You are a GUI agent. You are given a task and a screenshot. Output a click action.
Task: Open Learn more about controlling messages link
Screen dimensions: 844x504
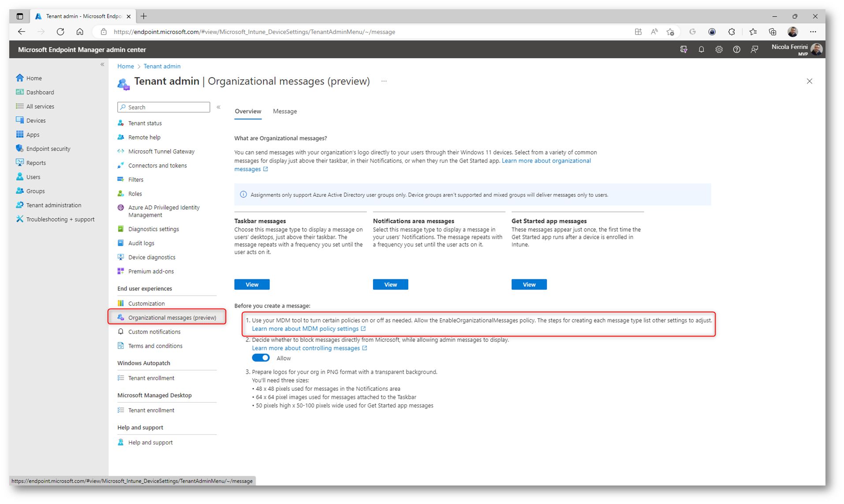tap(310, 348)
